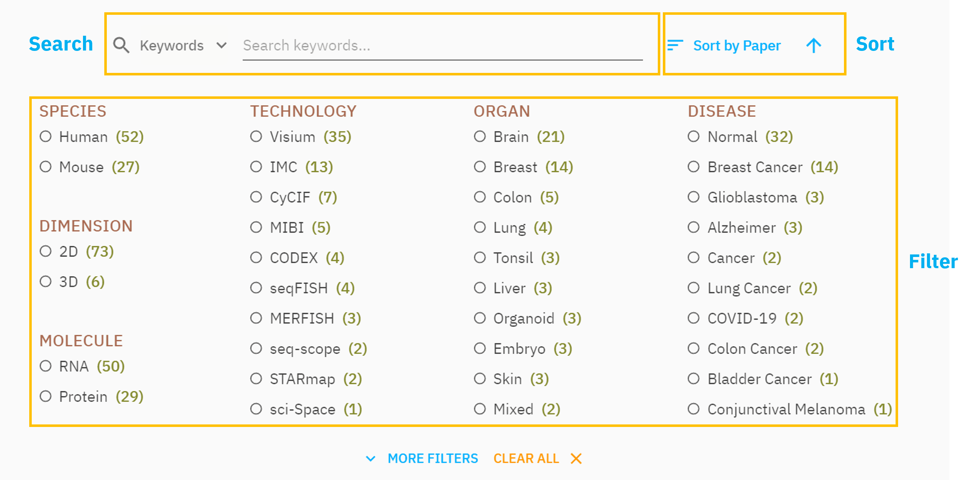Click the chevron beside More Filters
The width and height of the screenshot is (980, 480).
371,459
